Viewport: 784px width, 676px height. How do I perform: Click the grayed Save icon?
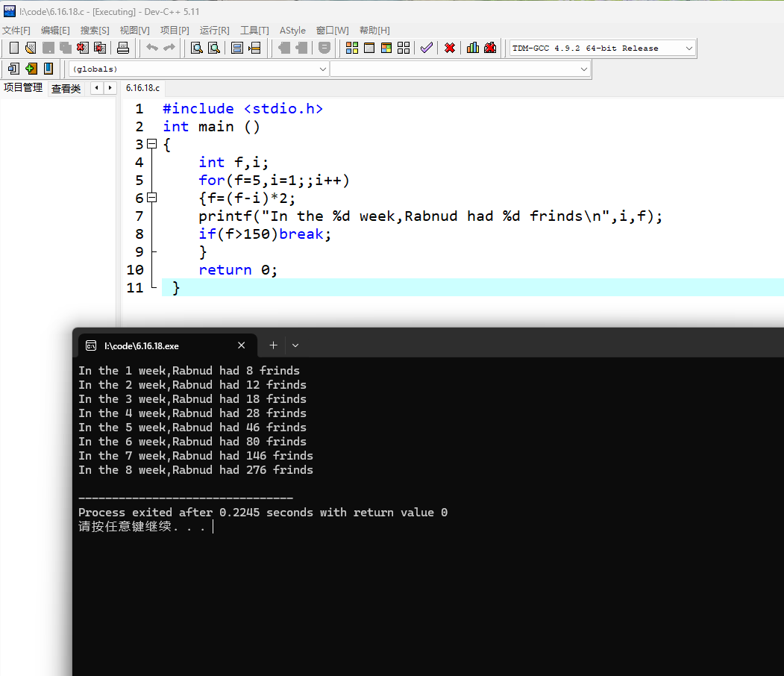coord(48,48)
